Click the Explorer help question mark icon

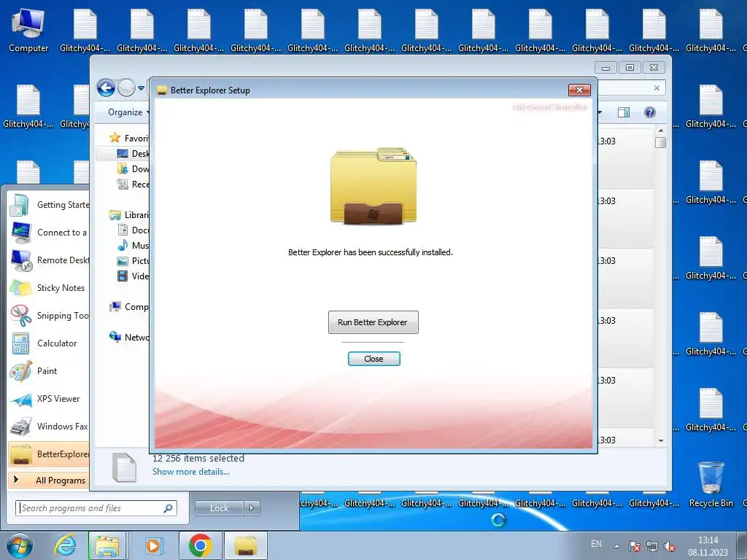649,112
